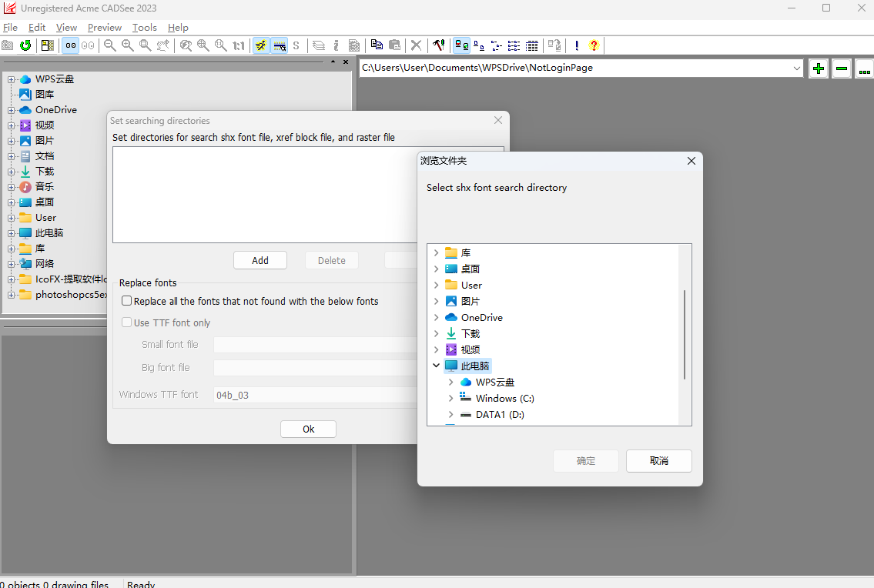The image size is (874, 588).
Task: Click Ok in Set searching directories dialog
Action: coord(308,429)
